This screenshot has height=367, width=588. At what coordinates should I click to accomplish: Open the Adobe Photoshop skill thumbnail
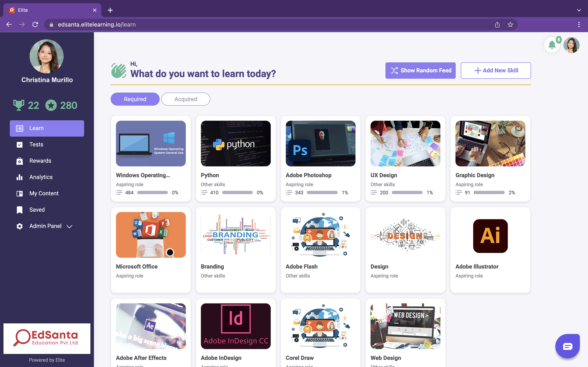point(320,143)
